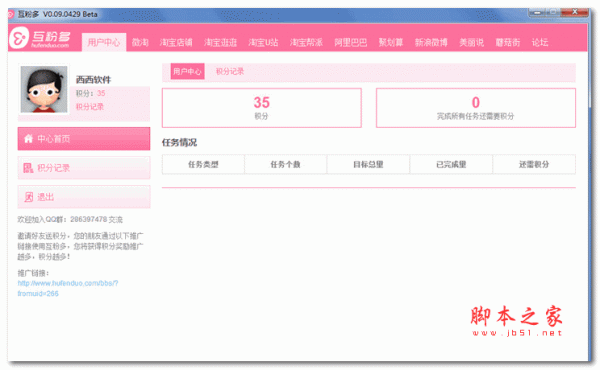Viewport: 600px width, 370px height.
Task: Click the exit icon beside 退出
Action: [x=29, y=197]
